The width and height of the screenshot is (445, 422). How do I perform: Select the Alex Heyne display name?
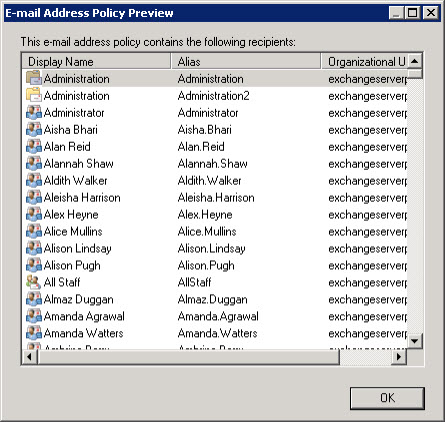pos(71,215)
